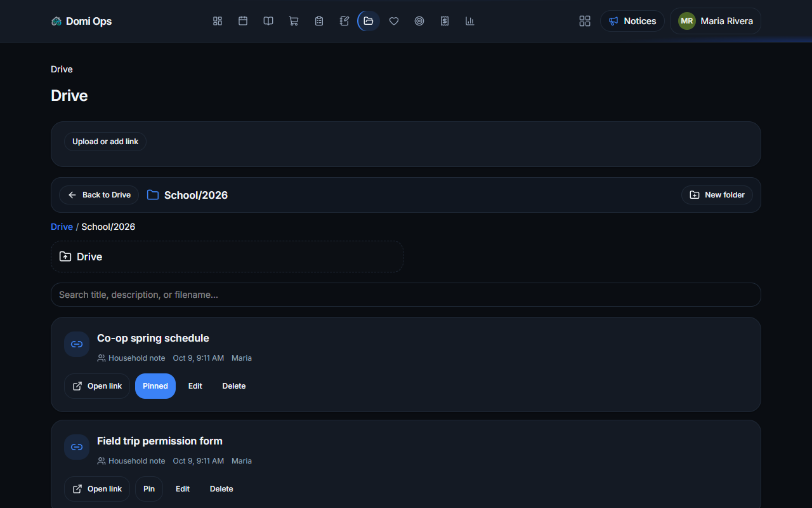
Task: Go Back to Drive
Action: pyautogui.click(x=99, y=195)
